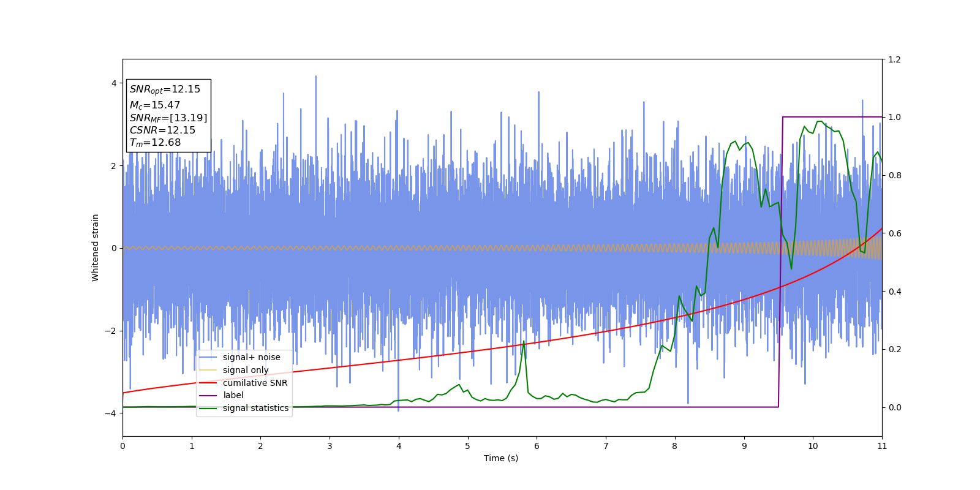
Task: Click the x-axis tick label 8
Action: pyautogui.click(x=675, y=446)
